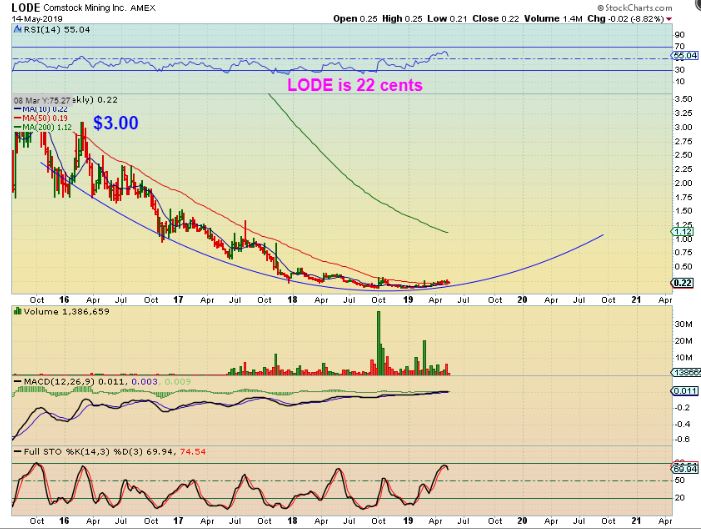Click the MACD(12,26,9) indicator label

pos(59,381)
